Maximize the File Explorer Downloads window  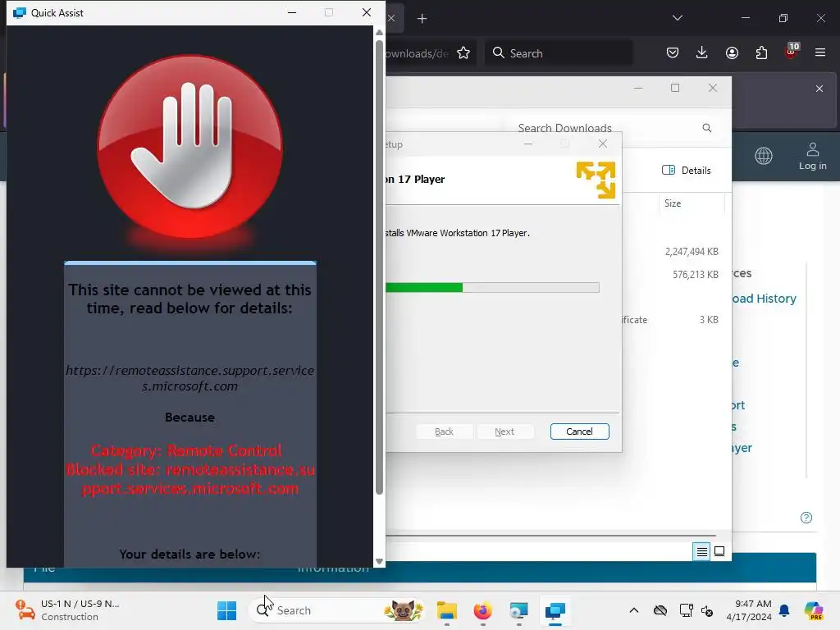pos(675,88)
